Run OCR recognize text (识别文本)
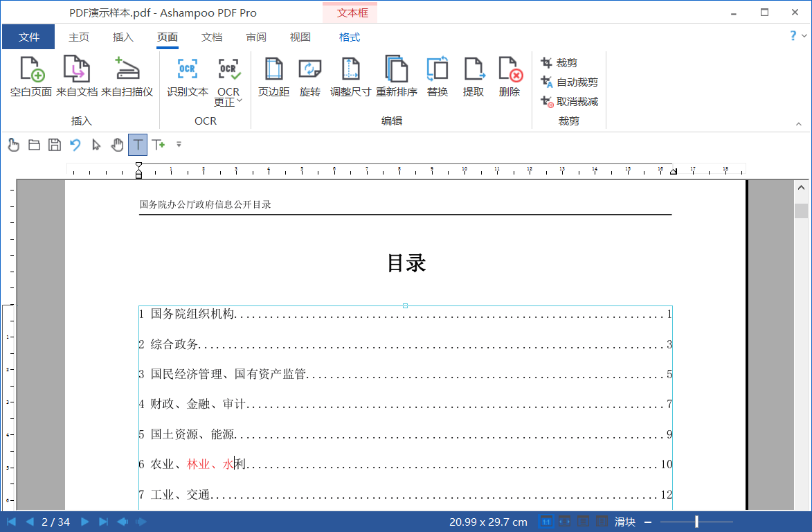Viewport: 812px width, 532px height. [188, 77]
